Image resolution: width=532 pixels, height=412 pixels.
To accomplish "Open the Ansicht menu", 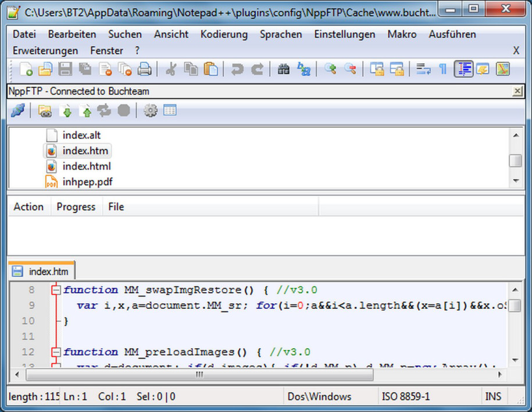I will point(171,34).
